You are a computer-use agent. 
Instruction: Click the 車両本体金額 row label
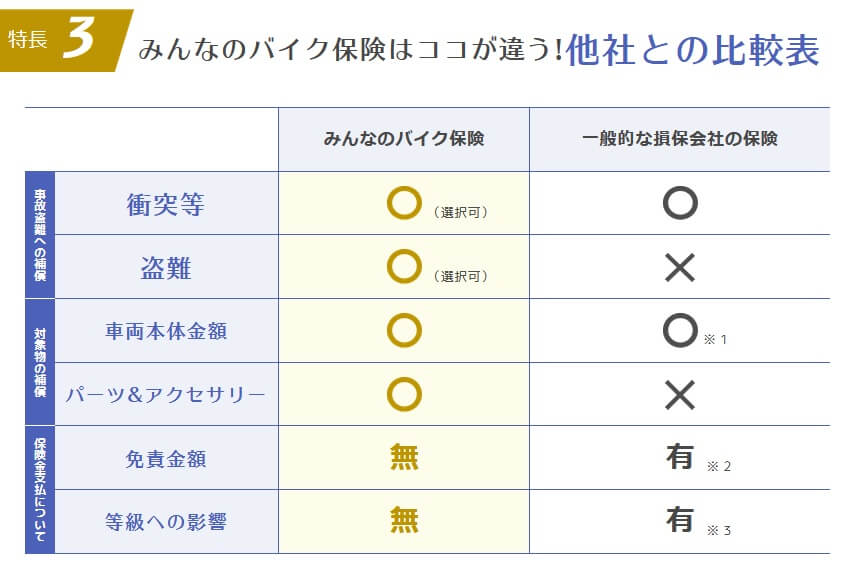tap(166, 331)
